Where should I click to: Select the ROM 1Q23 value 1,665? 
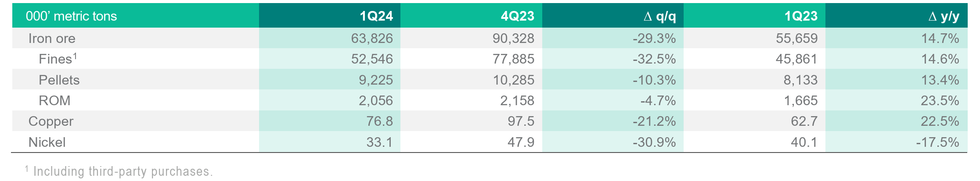tap(801, 100)
